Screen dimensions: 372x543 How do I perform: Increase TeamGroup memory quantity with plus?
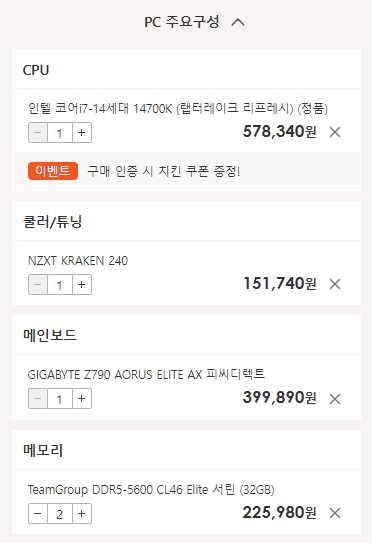click(82, 513)
